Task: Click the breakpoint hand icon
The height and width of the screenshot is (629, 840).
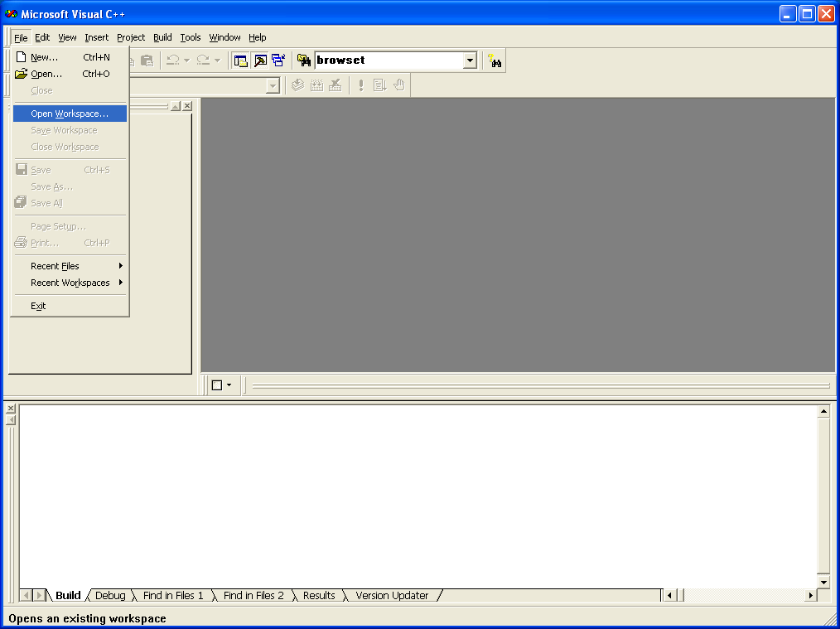Action: pos(399,85)
